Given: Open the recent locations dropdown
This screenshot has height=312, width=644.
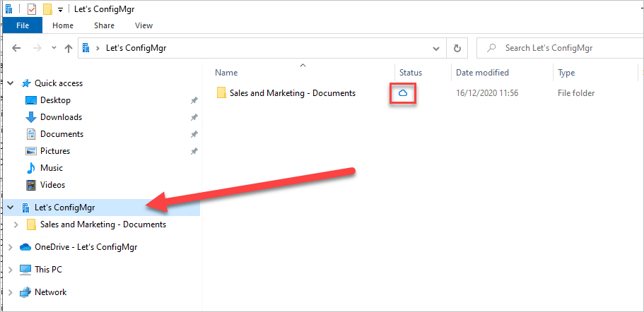Looking at the screenshot, I should pos(54,48).
